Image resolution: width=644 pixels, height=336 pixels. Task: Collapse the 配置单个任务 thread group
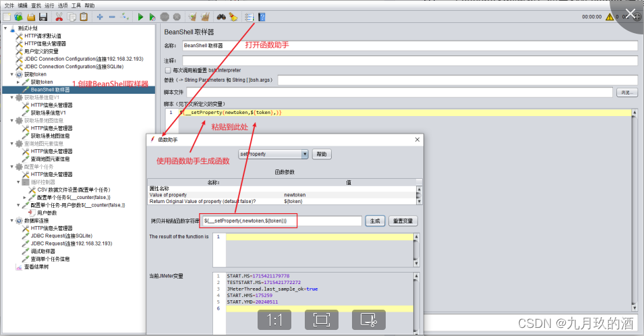click(12, 167)
